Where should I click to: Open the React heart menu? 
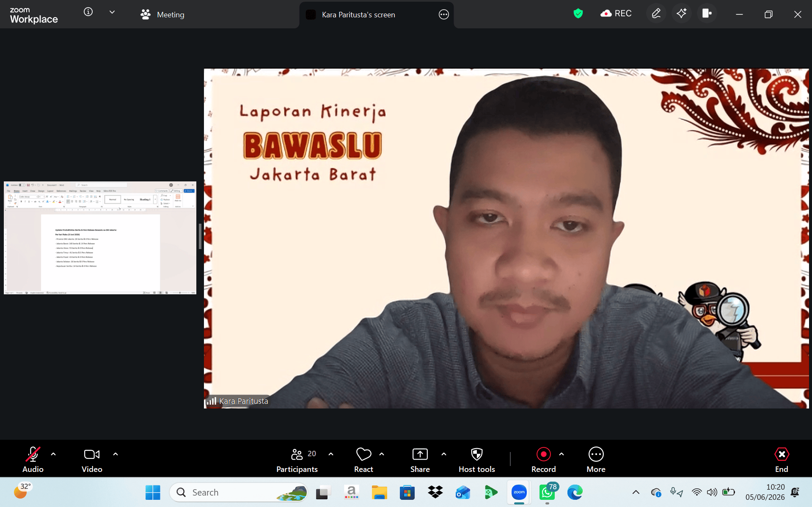[363, 460]
